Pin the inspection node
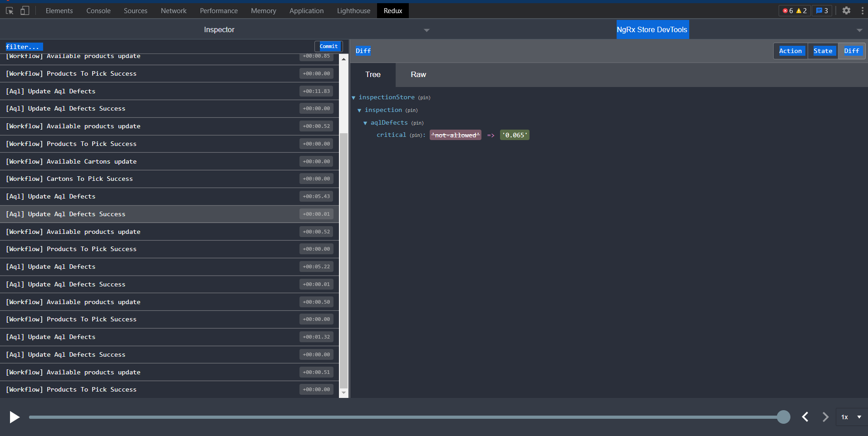The width and height of the screenshot is (868, 436). (x=412, y=110)
